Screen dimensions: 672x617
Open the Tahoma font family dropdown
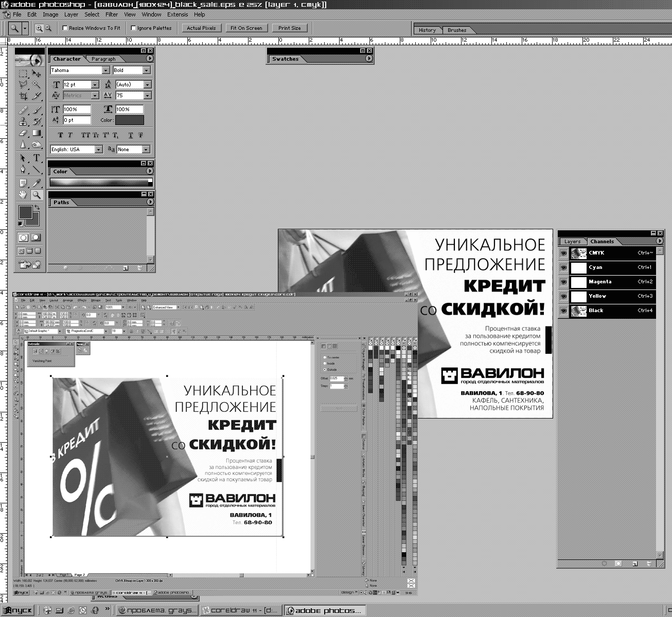click(x=106, y=70)
